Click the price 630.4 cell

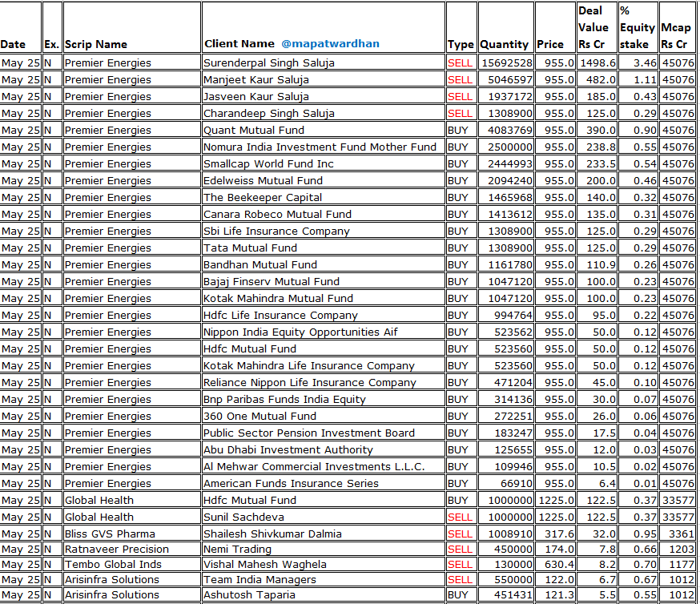coord(555,564)
